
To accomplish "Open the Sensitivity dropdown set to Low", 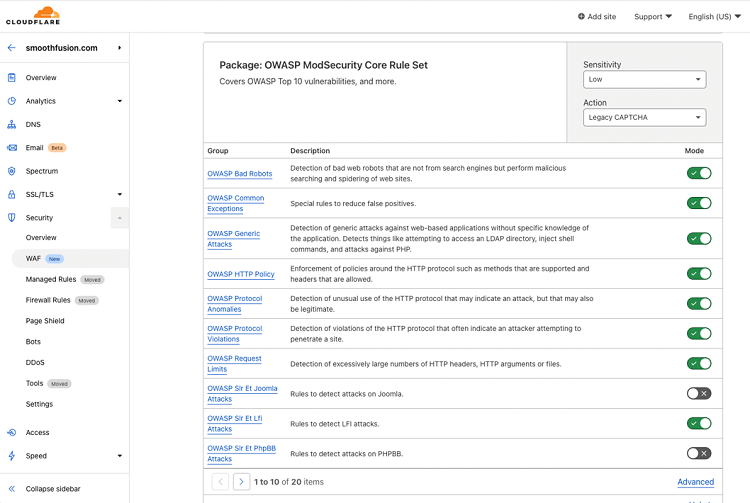I will click(x=644, y=79).
